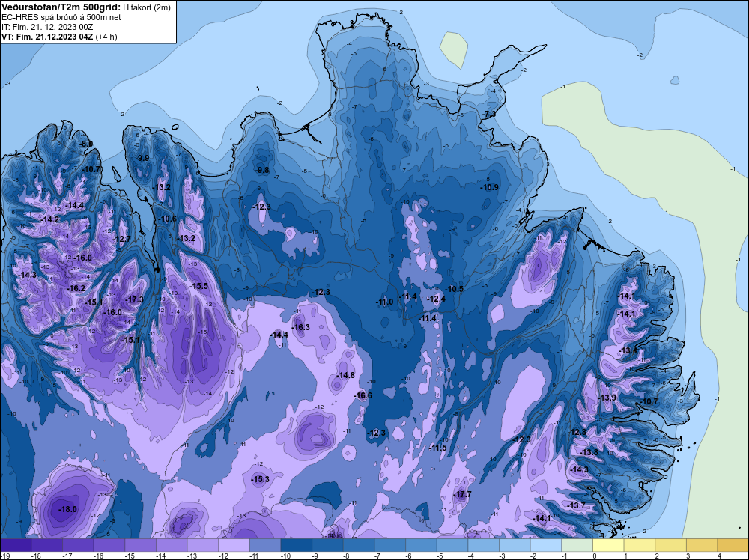Screen dimensions: 749x560
Task: Select the -13.7 temperature label
Action: point(576,505)
